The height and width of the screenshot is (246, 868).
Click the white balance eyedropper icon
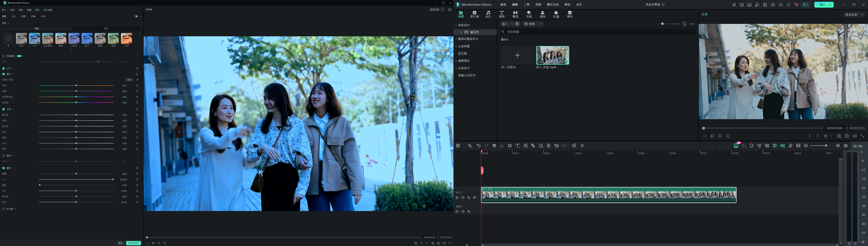coord(137,80)
